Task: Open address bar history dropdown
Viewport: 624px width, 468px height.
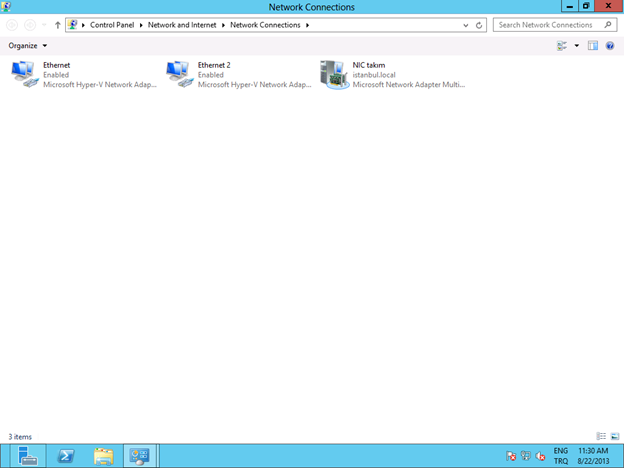Action: point(466,25)
